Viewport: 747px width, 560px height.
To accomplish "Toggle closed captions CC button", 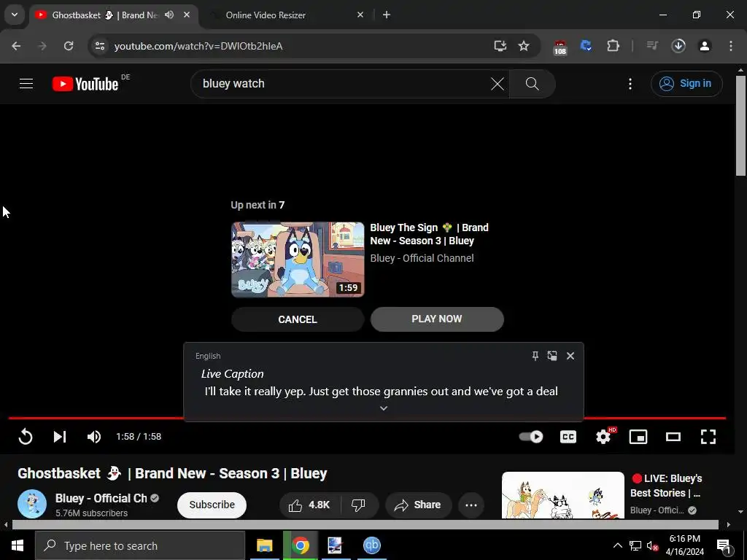I will click(x=568, y=437).
